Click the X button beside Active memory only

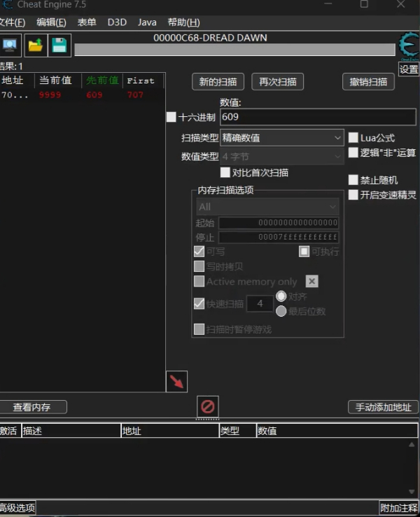point(312,281)
